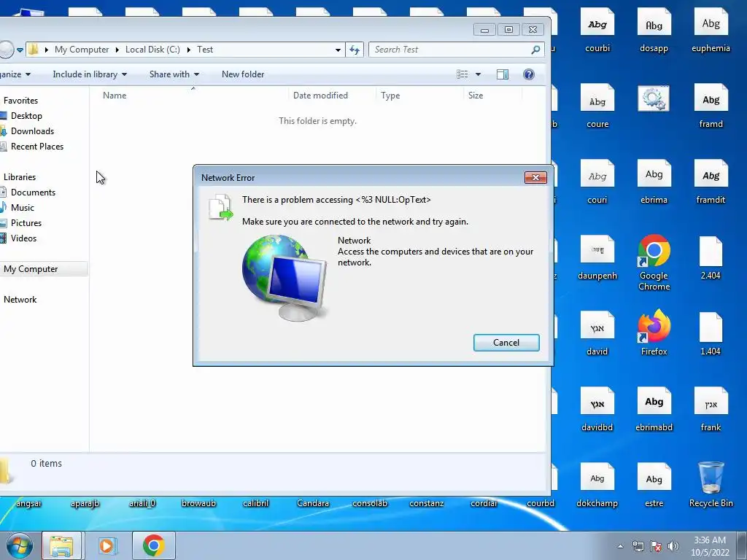Launch Windows Media Player from taskbar
This screenshot has height=560, width=747.
[x=107, y=545]
